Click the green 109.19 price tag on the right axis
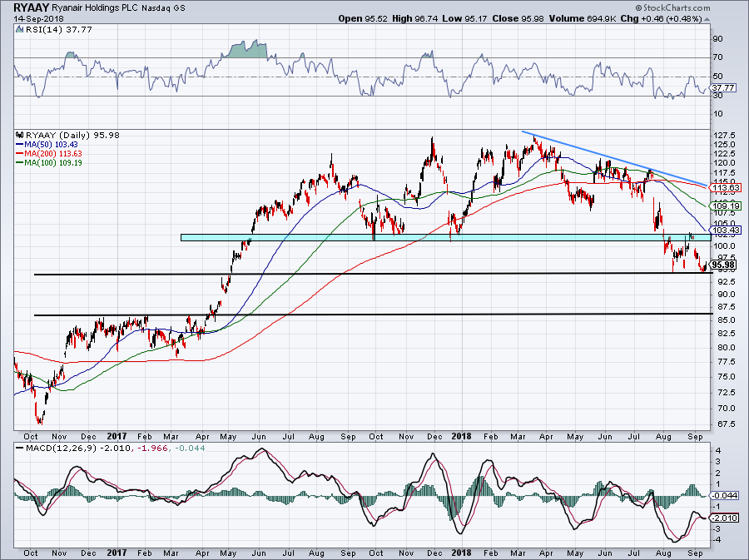This screenshot has width=749, height=560. [x=725, y=206]
